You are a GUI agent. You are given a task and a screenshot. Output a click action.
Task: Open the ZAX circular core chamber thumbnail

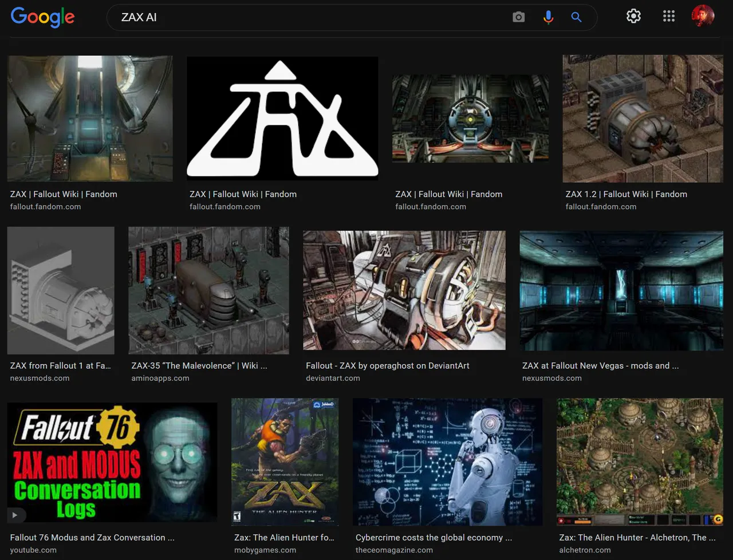[470, 119]
